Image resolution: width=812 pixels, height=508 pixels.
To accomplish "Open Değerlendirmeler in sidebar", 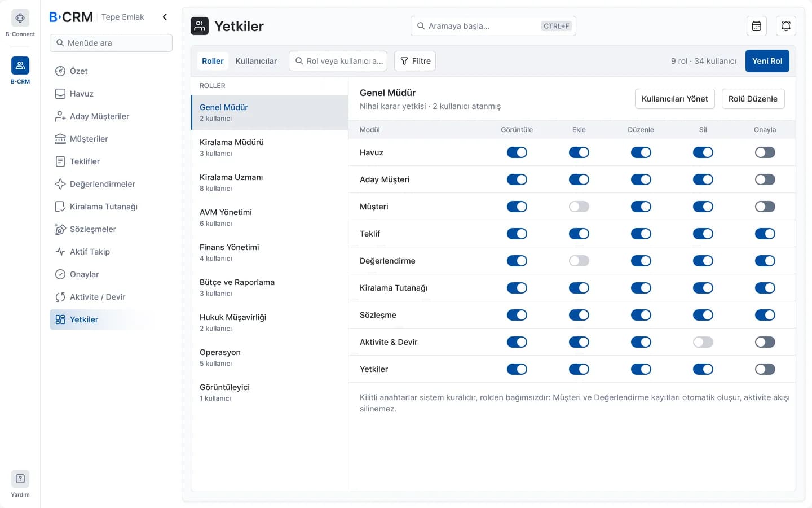I will click(111, 184).
